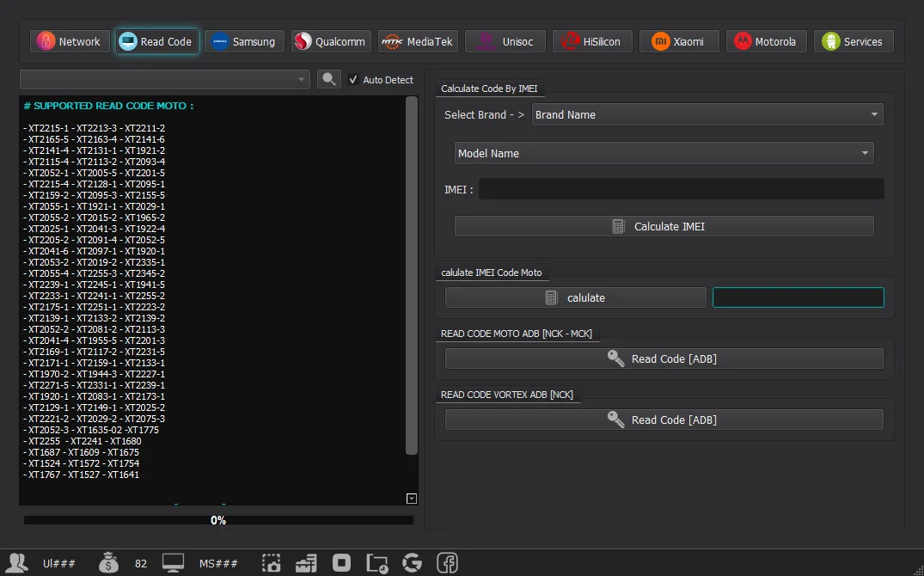Click the MS### machine text
The height and width of the screenshot is (576, 924).
[218, 564]
